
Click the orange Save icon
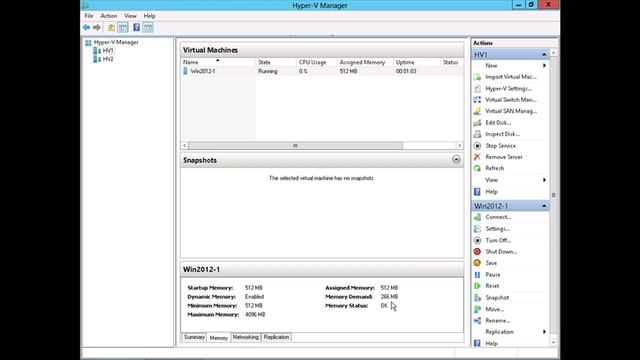(477, 263)
